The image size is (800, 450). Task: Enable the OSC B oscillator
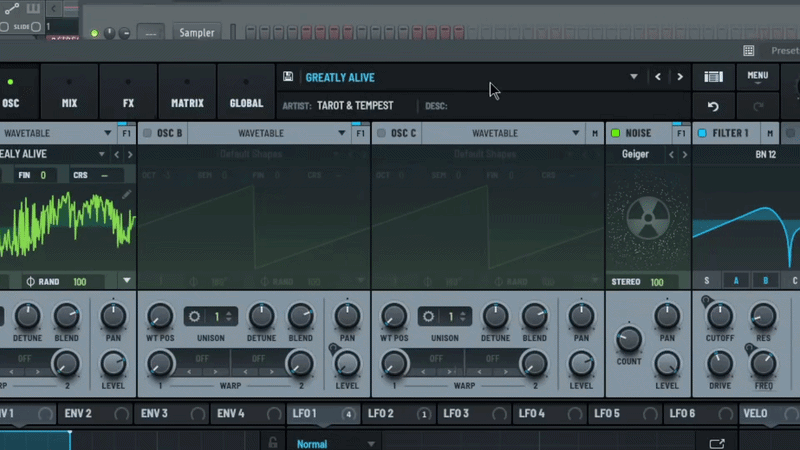pos(147,133)
